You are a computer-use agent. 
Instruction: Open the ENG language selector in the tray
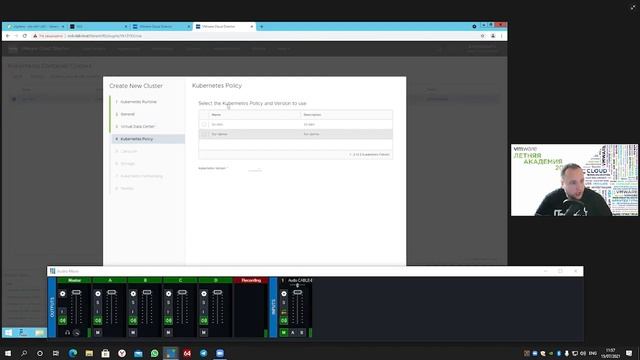[593, 353]
